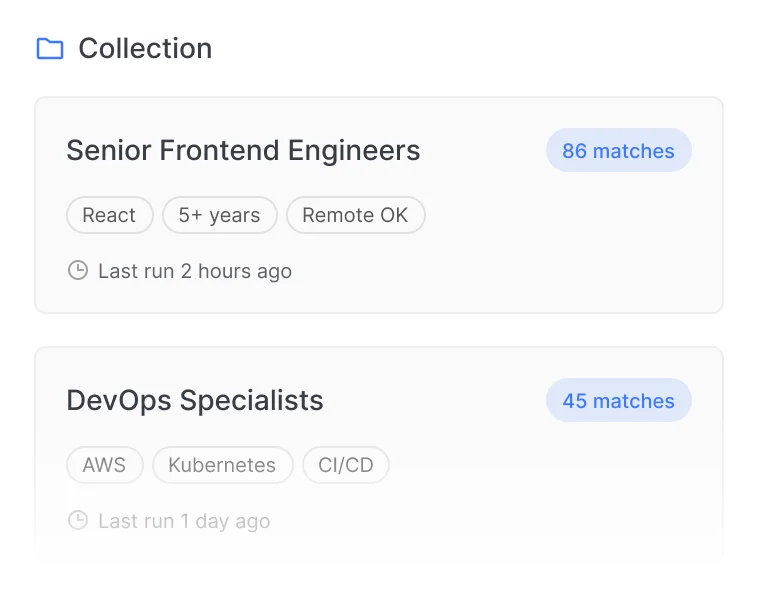Image resolution: width=758 pixels, height=606 pixels.
Task: Click the Last run 1 day ago text
Action: point(184,521)
